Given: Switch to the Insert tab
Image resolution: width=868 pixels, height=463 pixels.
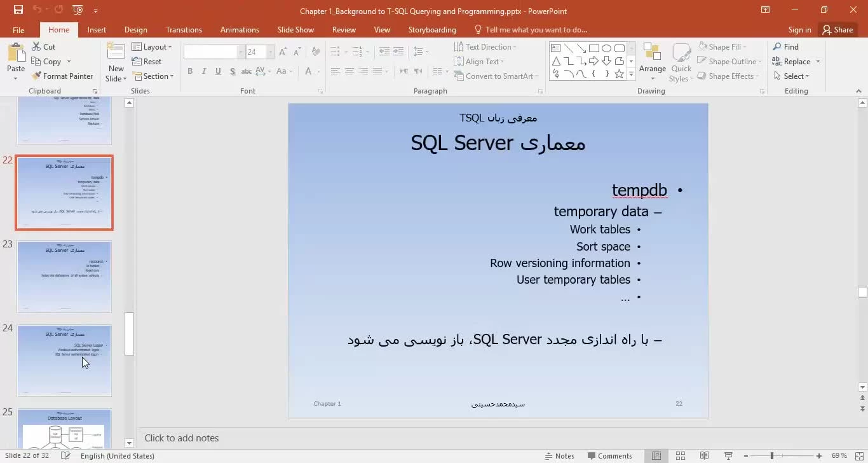Looking at the screenshot, I should 97,30.
